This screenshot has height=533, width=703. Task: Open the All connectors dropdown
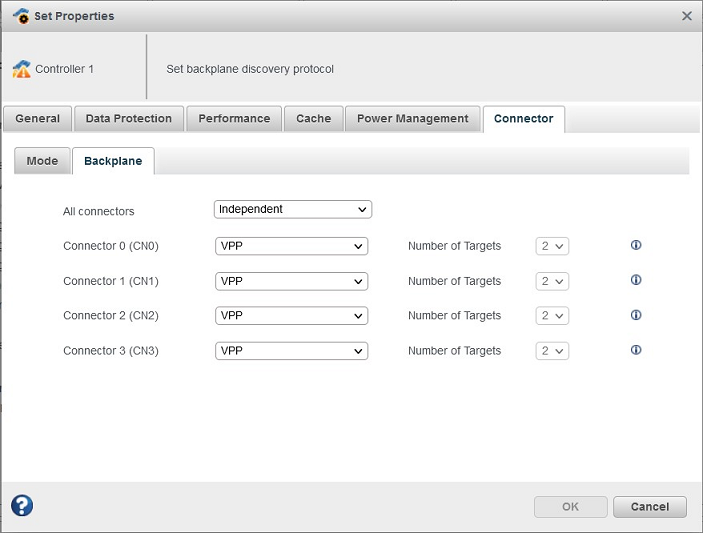pyautogui.click(x=293, y=209)
